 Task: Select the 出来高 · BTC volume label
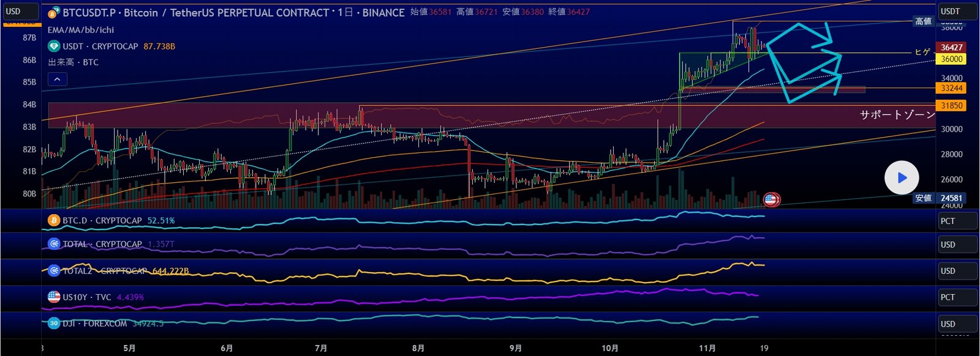pos(73,62)
